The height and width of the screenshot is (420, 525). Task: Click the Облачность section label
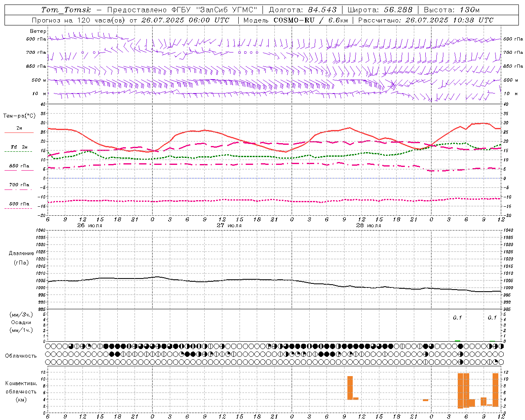(x=21, y=356)
